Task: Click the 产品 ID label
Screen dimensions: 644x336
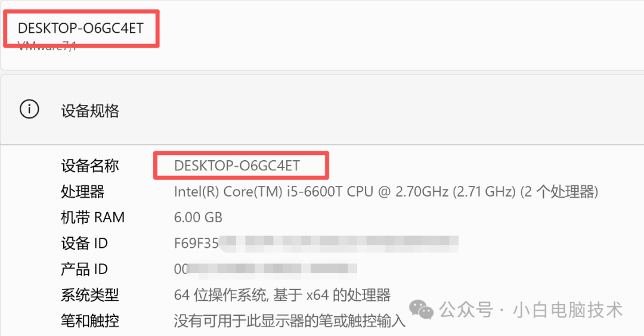Action: [84, 269]
